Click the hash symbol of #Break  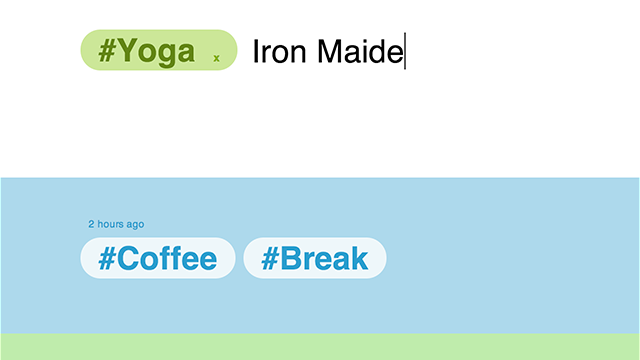(270, 258)
